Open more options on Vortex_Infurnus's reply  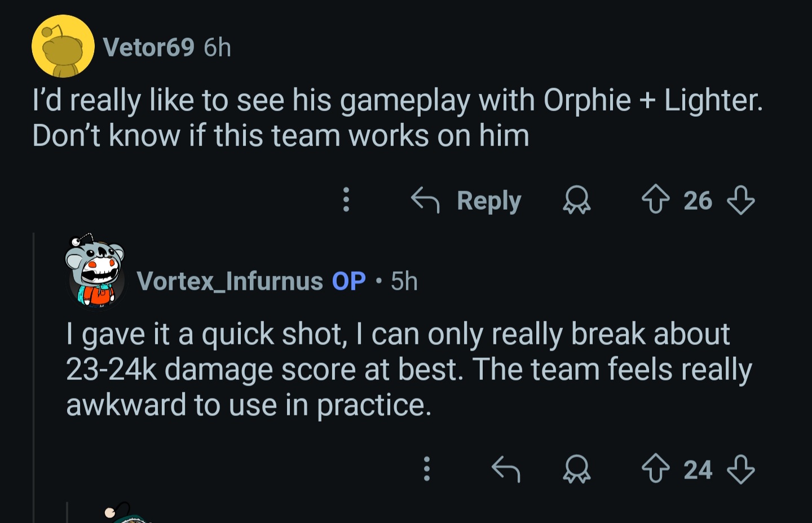[x=427, y=469]
